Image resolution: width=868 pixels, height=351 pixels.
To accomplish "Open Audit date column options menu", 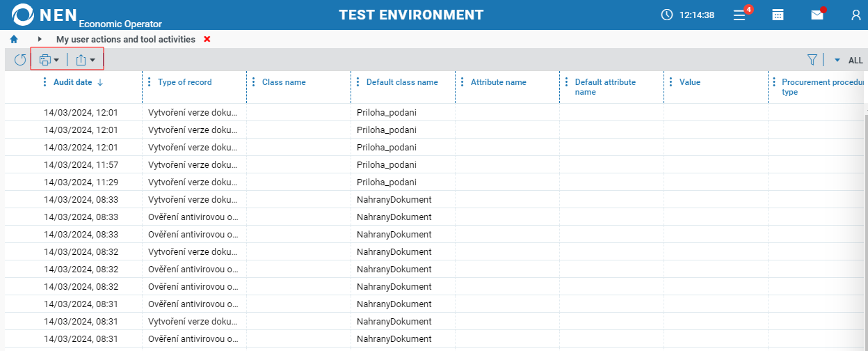I will pos(46,82).
